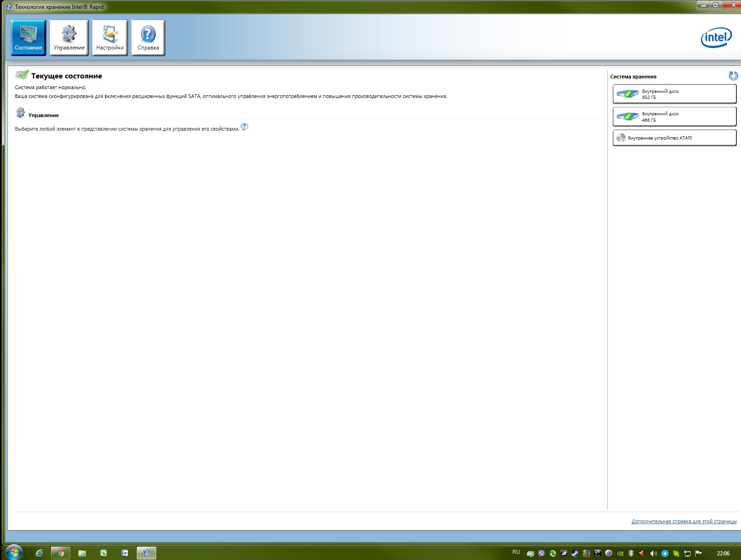Open Intel storage tray icon with checkmark
Image resolution: width=741 pixels, height=560 pixels.
(531, 553)
